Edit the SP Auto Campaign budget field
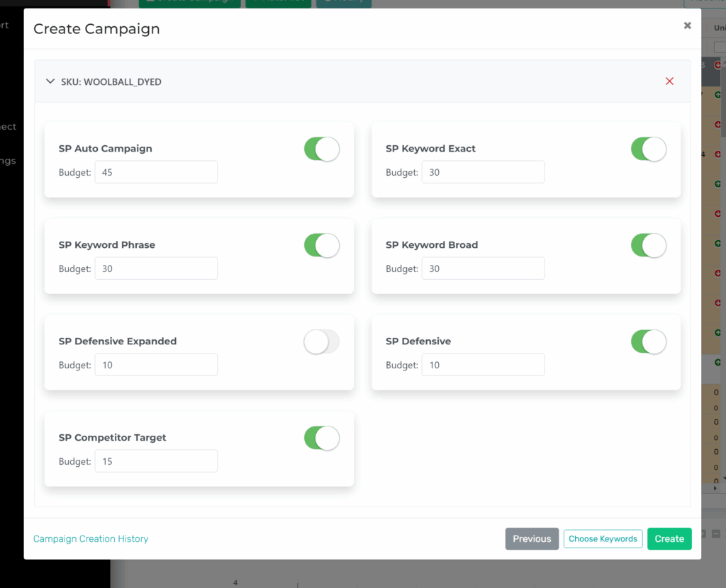 (x=156, y=172)
